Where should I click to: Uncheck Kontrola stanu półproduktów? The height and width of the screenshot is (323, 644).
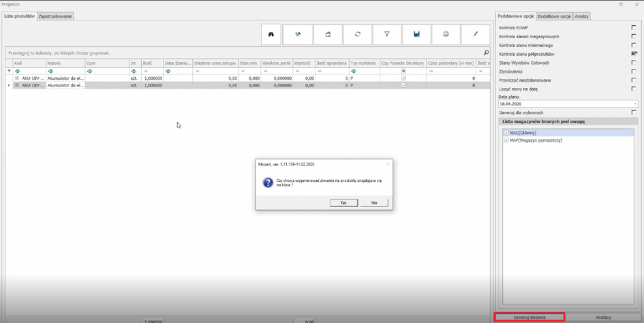[634, 54]
